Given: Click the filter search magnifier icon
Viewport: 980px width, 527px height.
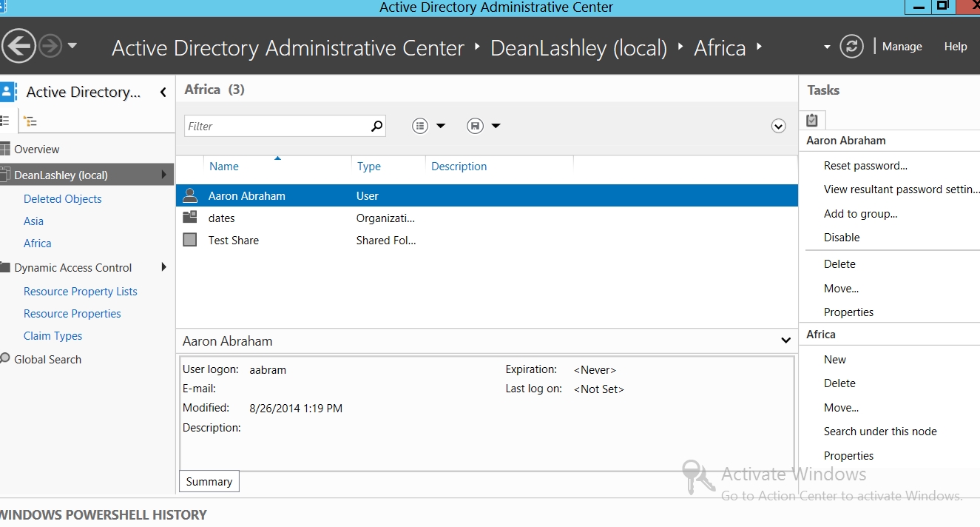Looking at the screenshot, I should tap(377, 126).
